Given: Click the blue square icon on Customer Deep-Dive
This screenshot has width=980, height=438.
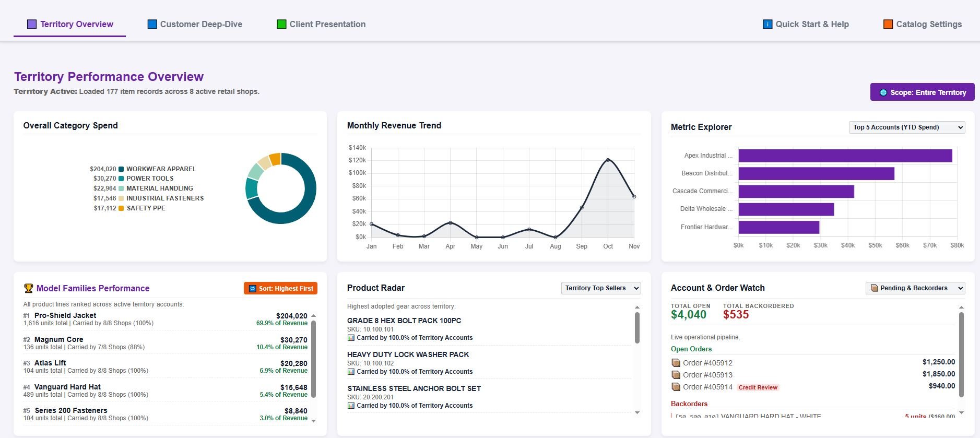Looking at the screenshot, I should [152, 24].
